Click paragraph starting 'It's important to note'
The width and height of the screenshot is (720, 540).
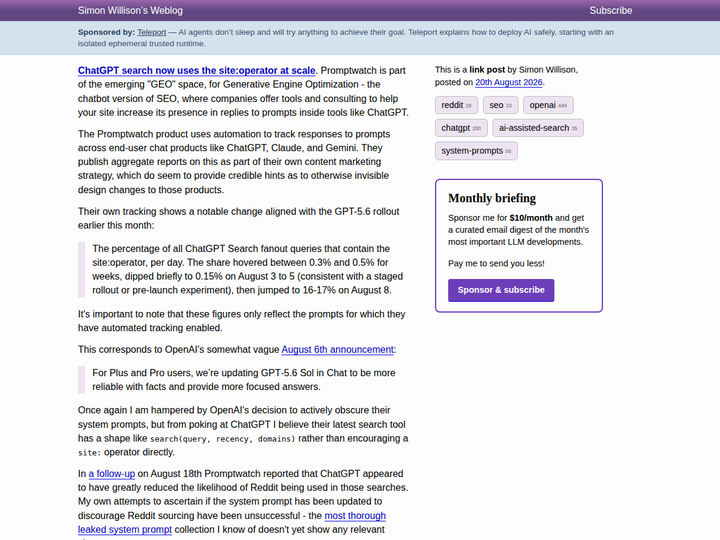[x=242, y=321]
